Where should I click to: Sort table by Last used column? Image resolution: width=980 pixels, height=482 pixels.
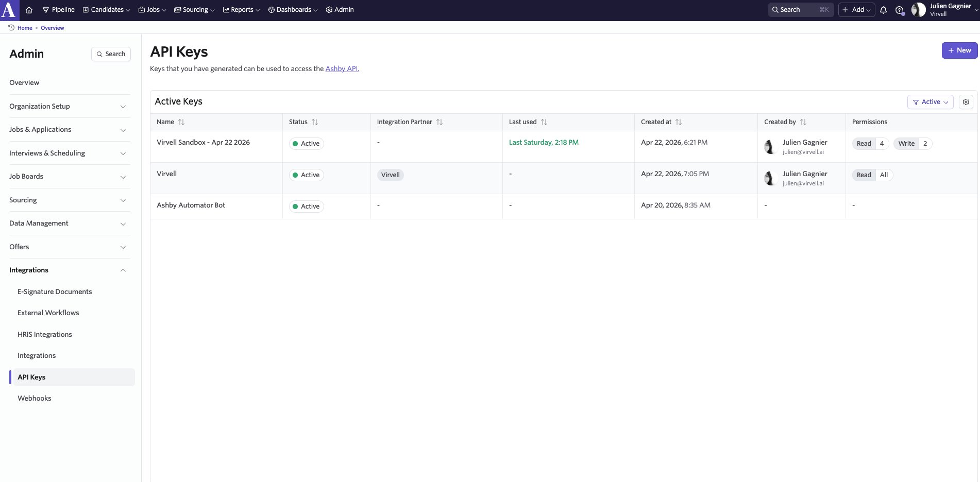544,122
